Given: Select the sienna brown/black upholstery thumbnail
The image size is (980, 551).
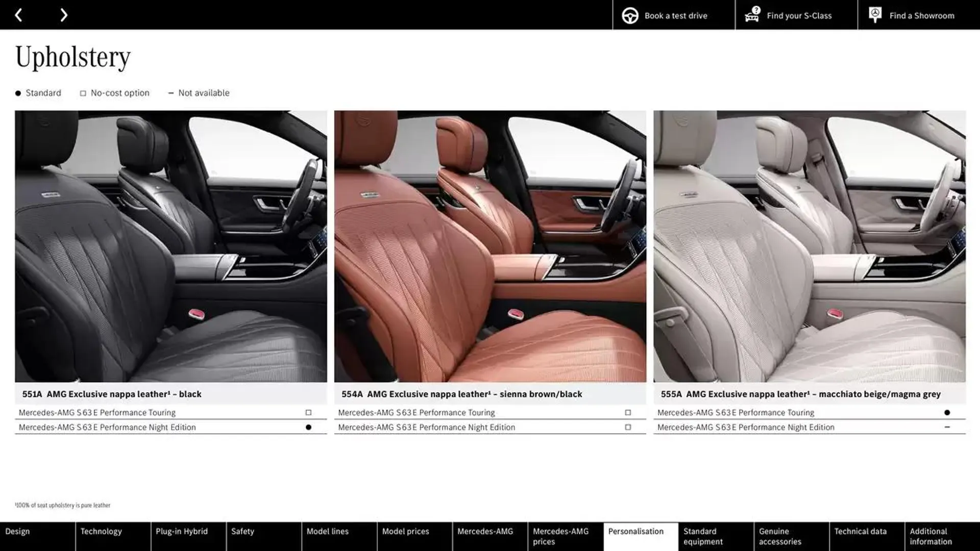Looking at the screenshot, I should tap(490, 246).
